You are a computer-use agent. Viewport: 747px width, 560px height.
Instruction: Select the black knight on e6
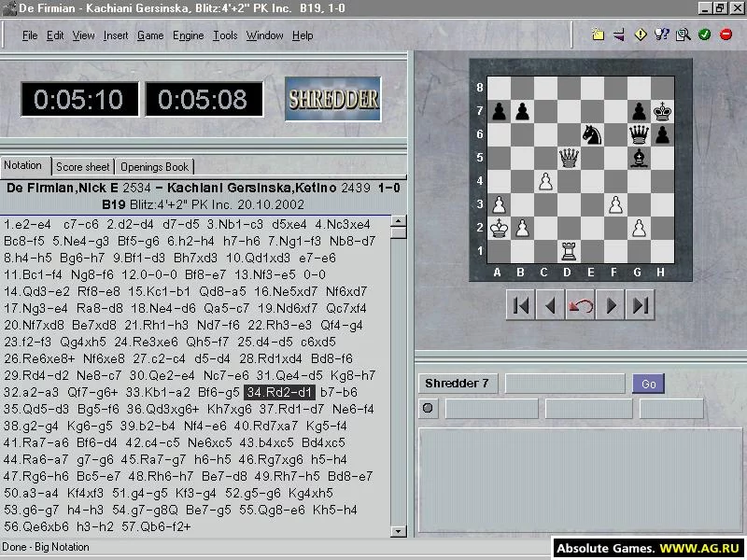point(592,134)
